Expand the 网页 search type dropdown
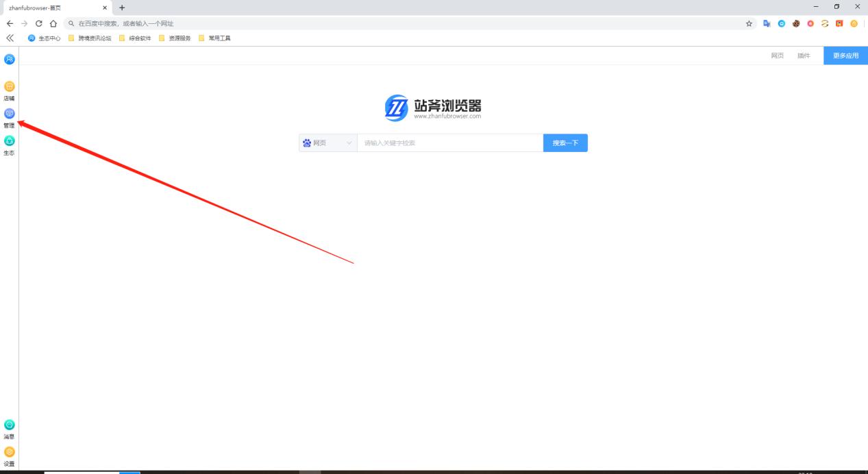The width and height of the screenshot is (868, 474). pos(328,142)
